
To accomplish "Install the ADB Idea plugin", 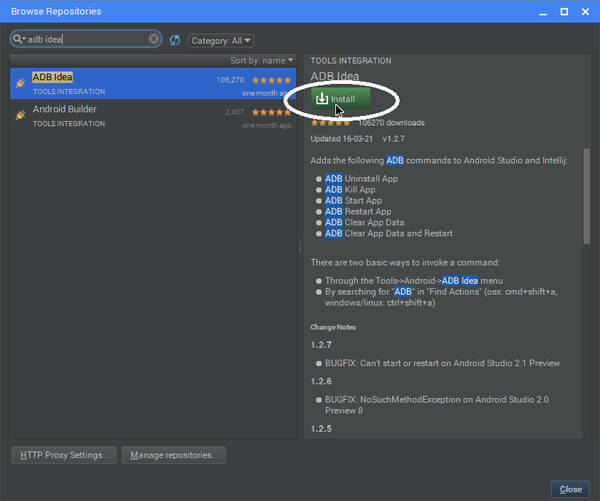I will pyautogui.click(x=341, y=99).
